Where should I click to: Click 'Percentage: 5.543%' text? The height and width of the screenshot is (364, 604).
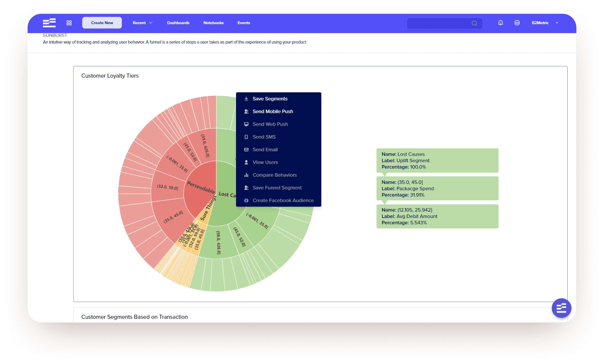[x=404, y=223]
